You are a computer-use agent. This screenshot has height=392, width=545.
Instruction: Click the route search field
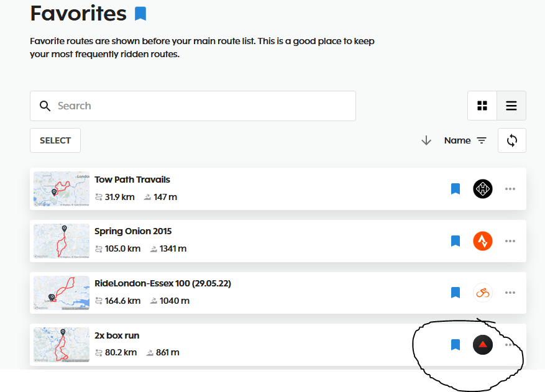[x=193, y=106]
